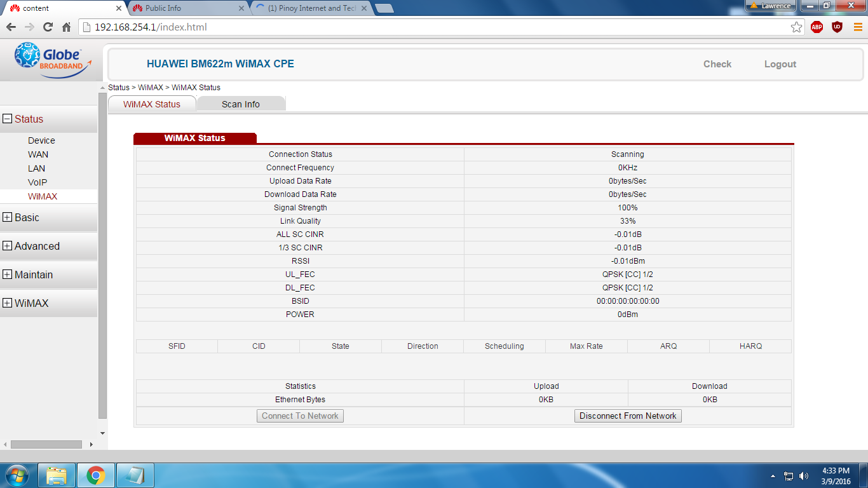Open the volume speaker tray icon
868x488 pixels.
[804, 476]
